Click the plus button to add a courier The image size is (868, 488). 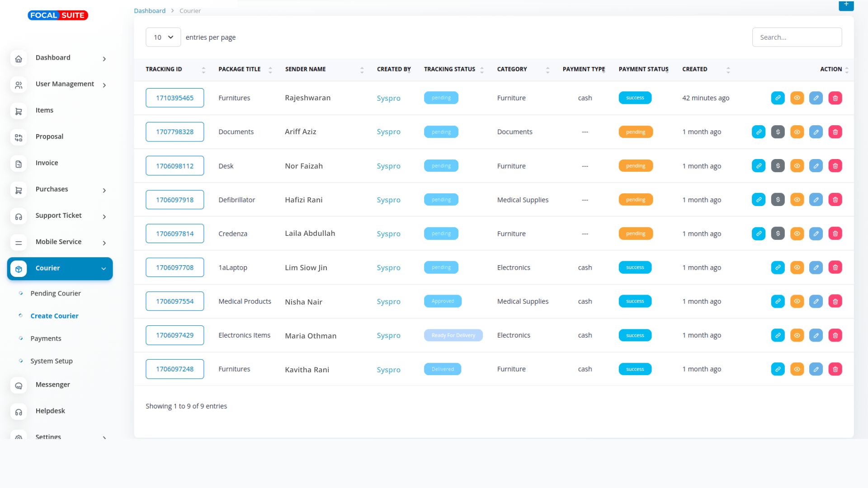[x=846, y=5]
